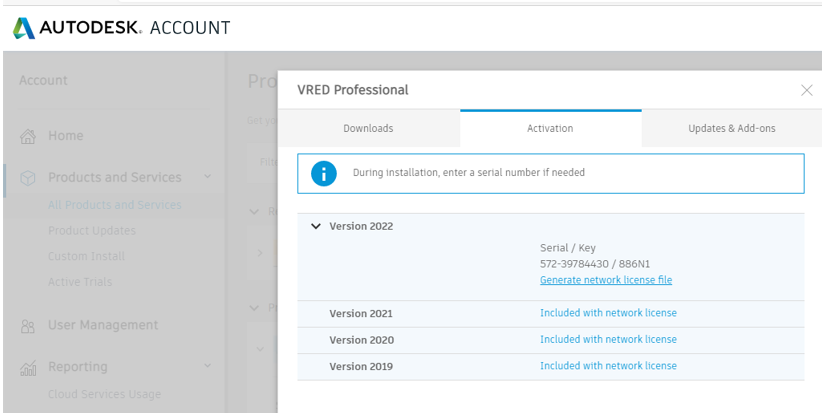Switch to the Downloads tab
Screen dimensions: 822x413
click(x=368, y=128)
